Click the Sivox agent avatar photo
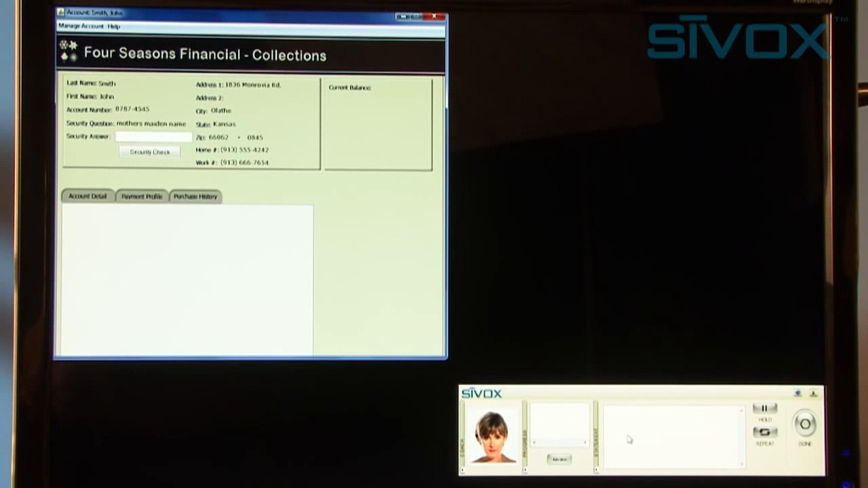868x488 pixels. click(x=493, y=436)
